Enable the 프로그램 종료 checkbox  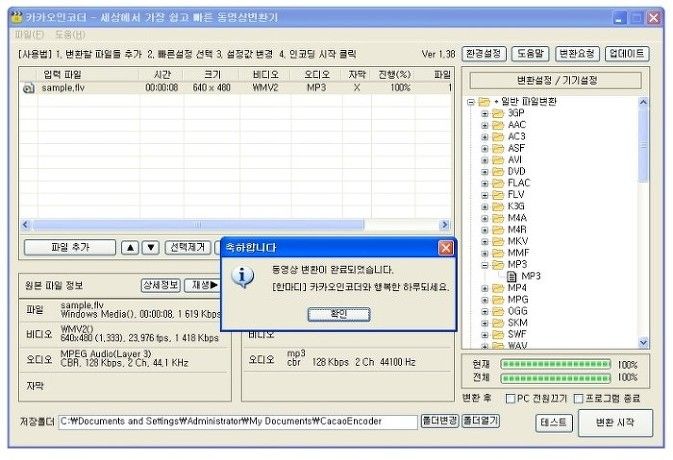pyautogui.click(x=578, y=399)
